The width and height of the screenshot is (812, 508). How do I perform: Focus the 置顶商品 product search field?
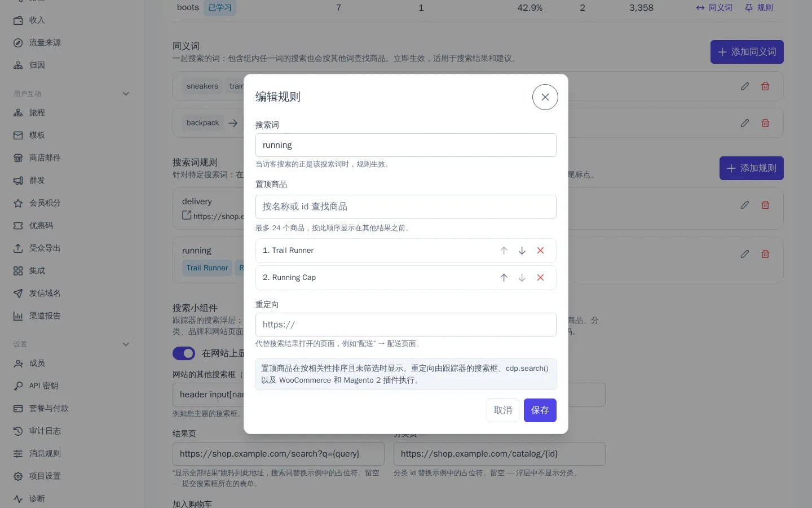[x=406, y=207]
